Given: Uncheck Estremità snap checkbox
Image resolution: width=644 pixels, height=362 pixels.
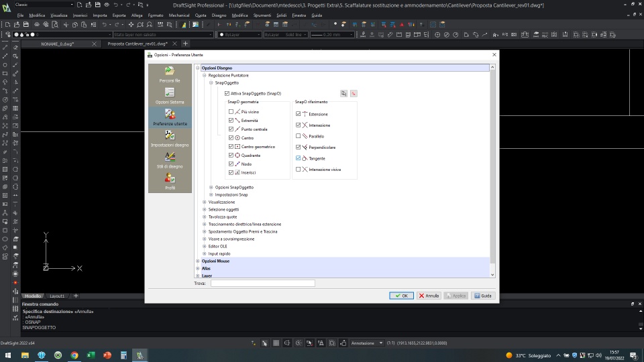Looking at the screenshot, I should pyautogui.click(x=231, y=120).
